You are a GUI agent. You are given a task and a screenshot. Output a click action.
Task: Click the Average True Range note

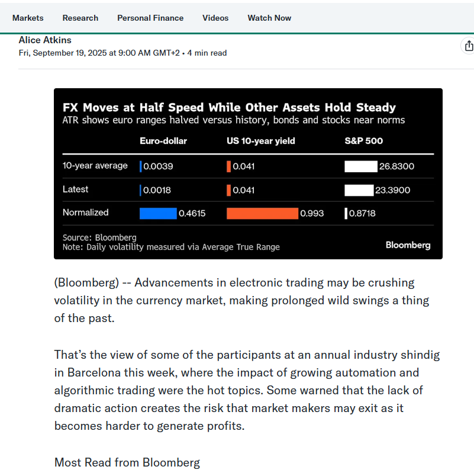[171, 247]
